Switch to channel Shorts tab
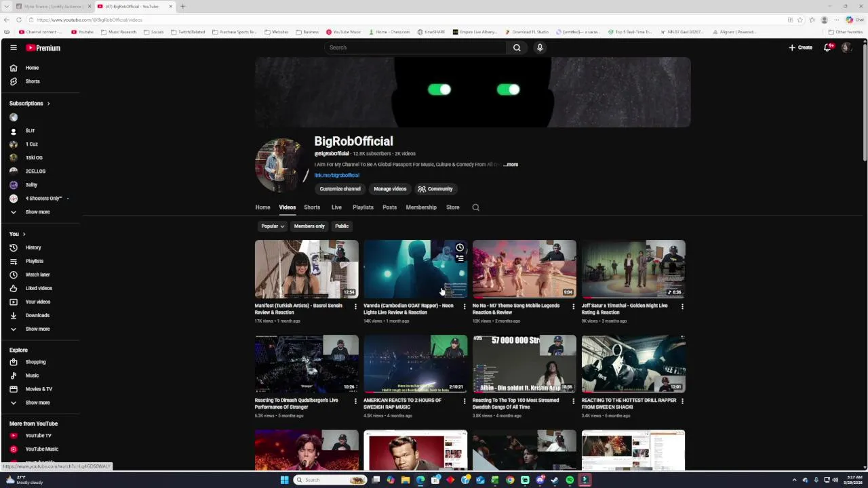Screen dimensions: 868x488 (312, 207)
